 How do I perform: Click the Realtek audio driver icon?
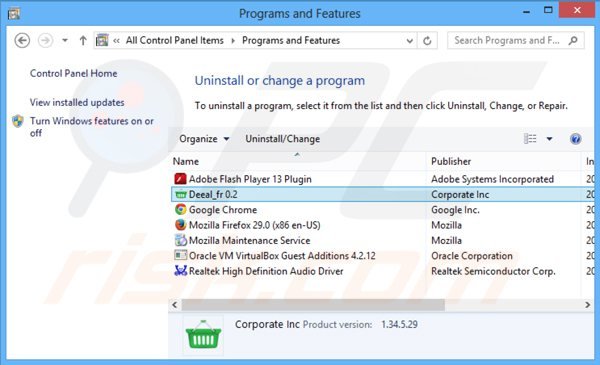coord(180,271)
